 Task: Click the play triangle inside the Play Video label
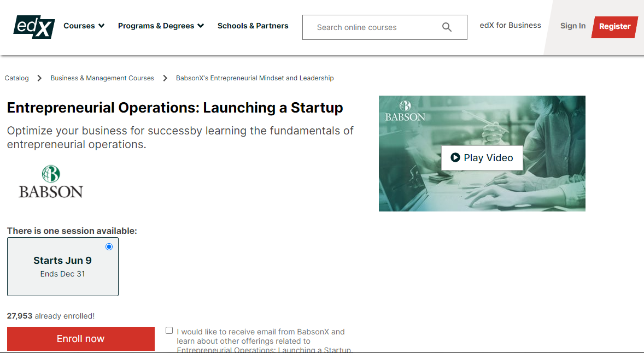click(x=455, y=157)
